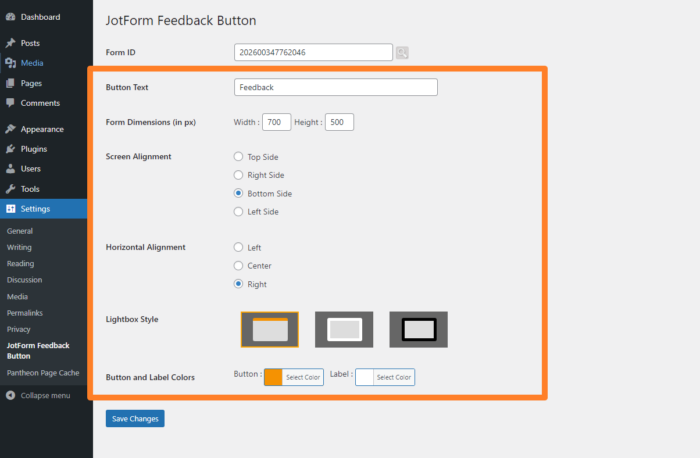Click the Pages icon in sidebar
The height and width of the screenshot is (458, 700).
(10, 83)
